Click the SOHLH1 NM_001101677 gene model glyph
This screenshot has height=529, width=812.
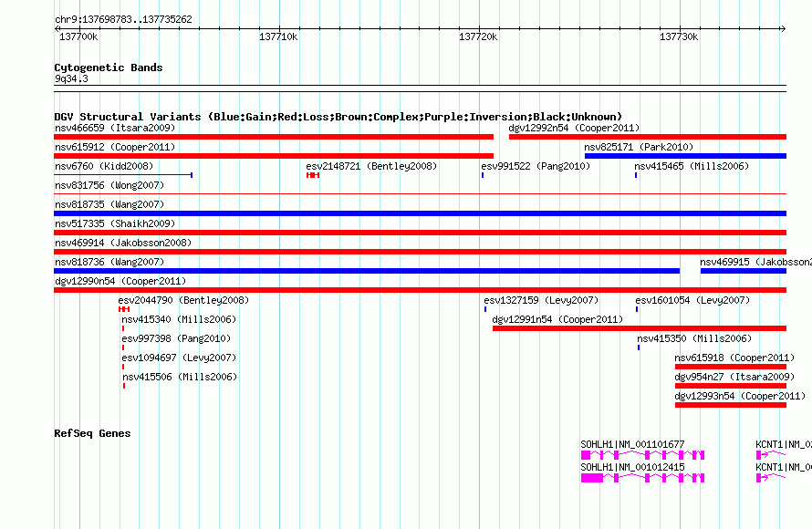[x=642, y=455]
